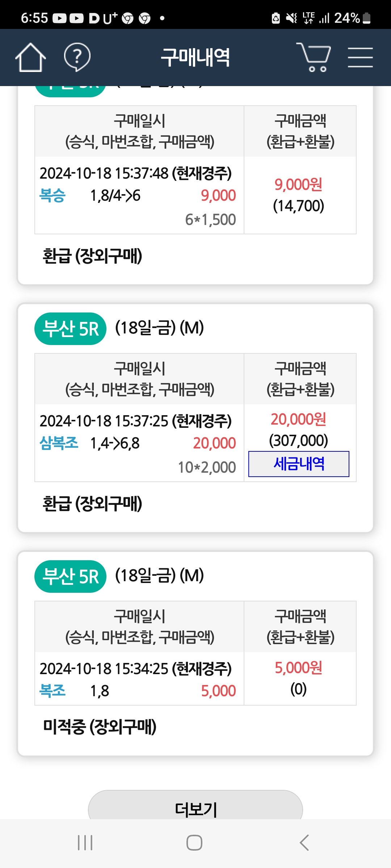This screenshot has height=868, width=391.
Task: Tap the 구매내역 page title
Action: [195, 57]
